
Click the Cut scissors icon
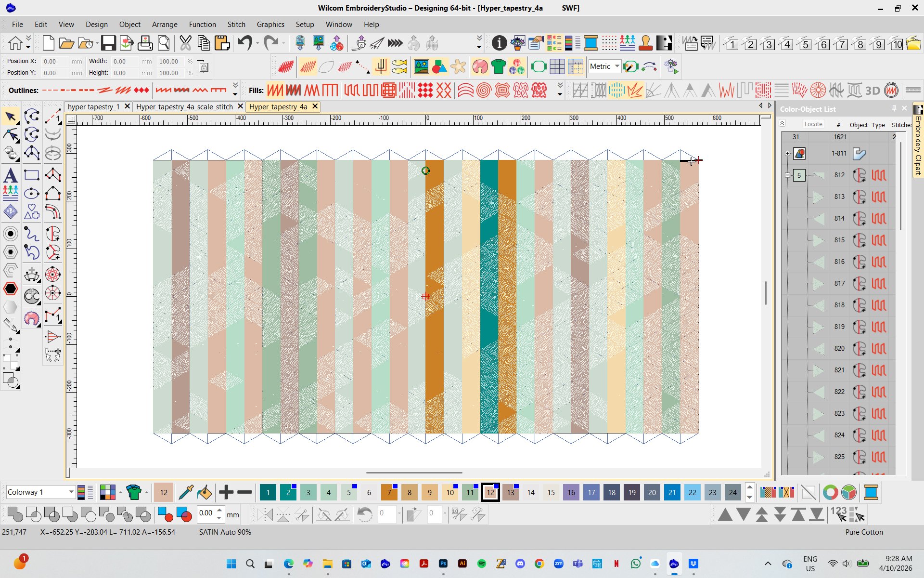185,43
